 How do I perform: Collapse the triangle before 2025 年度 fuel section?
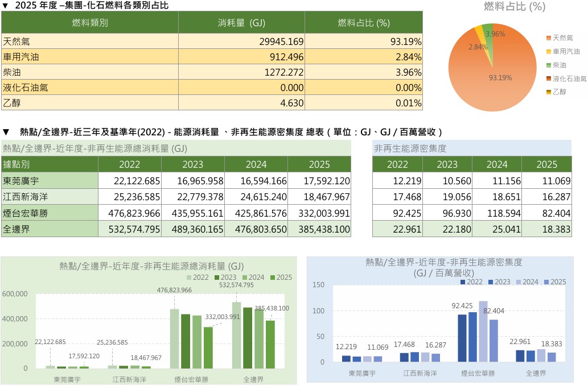pyautogui.click(x=5, y=6)
